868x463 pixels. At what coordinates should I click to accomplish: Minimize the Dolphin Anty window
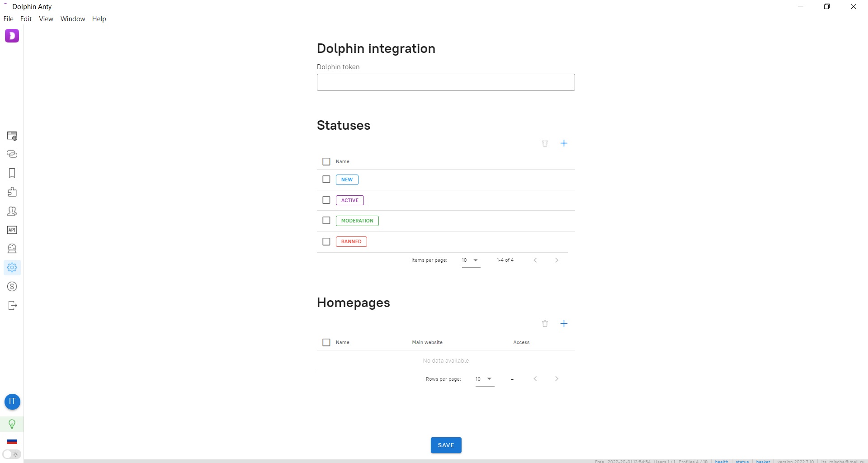[801, 6]
